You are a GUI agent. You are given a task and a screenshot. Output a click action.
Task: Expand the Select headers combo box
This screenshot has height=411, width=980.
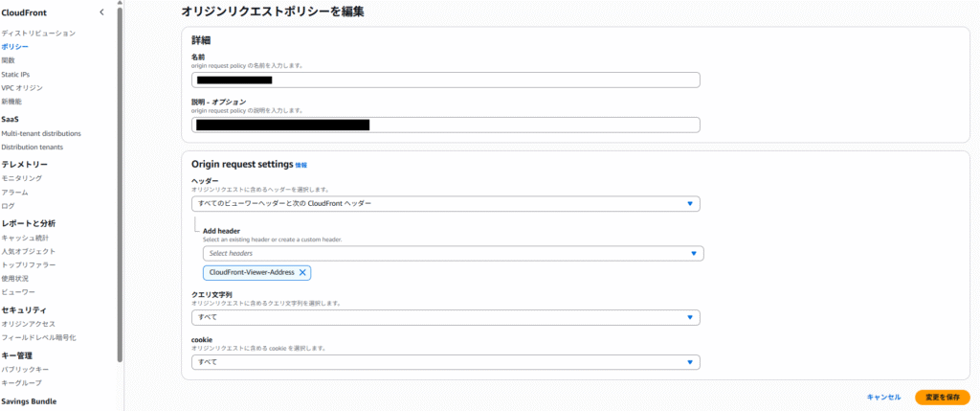pos(452,254)
